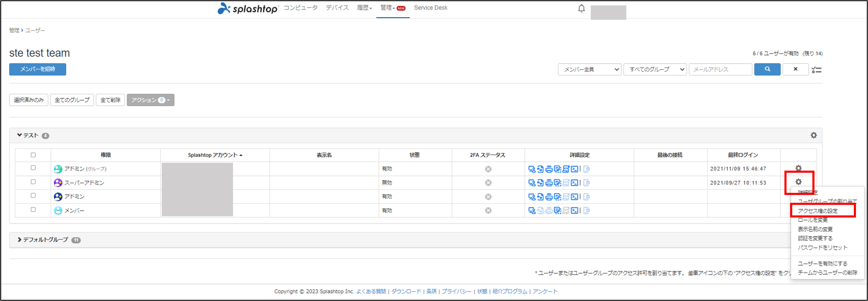Click the 選択済みのみ button
Viewport: 868px width, 301px height.
[x=29, y=100]
